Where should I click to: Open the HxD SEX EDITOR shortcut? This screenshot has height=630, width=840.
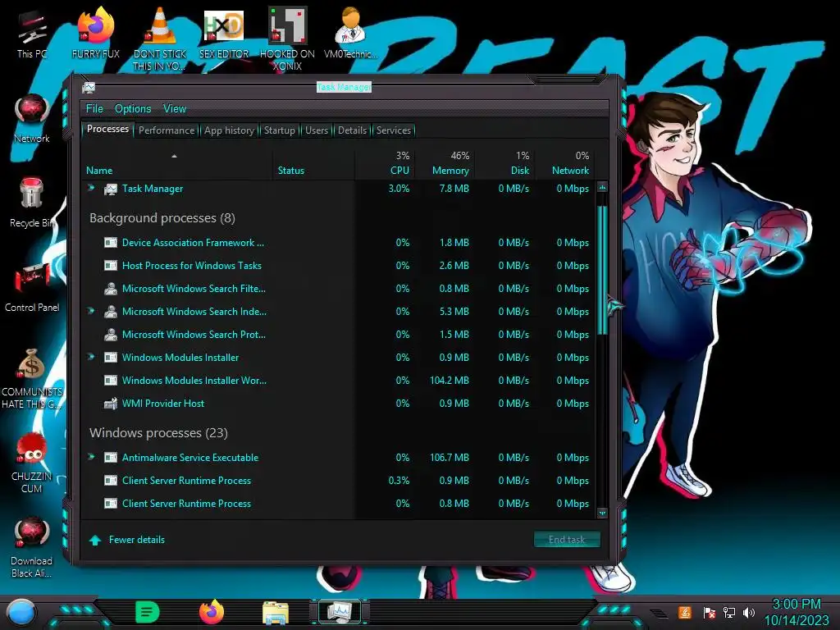tap(224, 33)
